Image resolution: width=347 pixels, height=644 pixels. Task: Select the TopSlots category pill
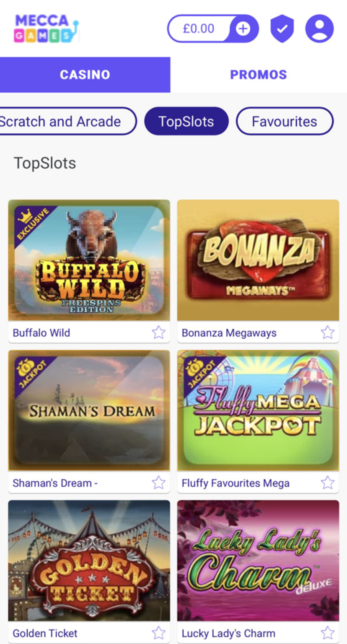point(186,122)
